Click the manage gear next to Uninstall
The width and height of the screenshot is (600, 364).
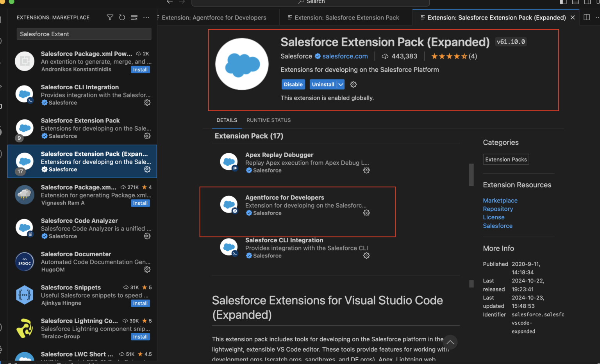click(353, 85)
